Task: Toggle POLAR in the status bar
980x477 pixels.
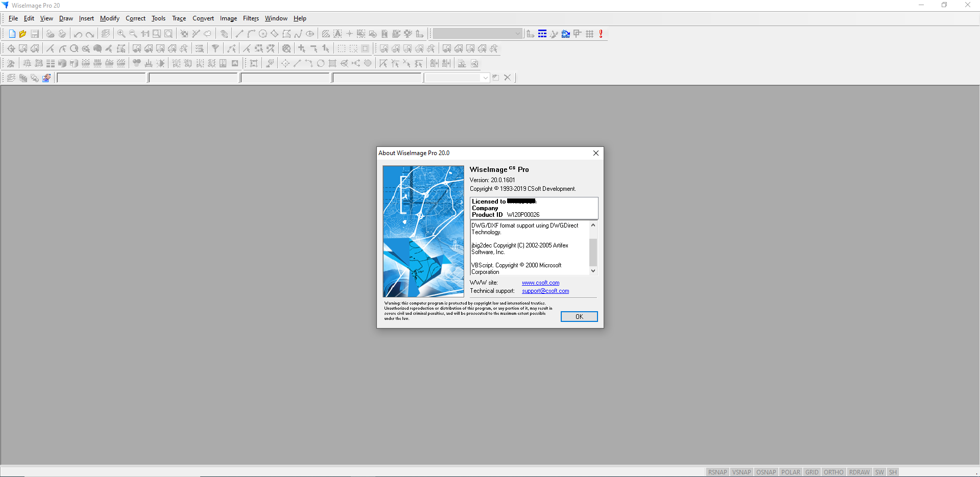Action: (791, 472)
